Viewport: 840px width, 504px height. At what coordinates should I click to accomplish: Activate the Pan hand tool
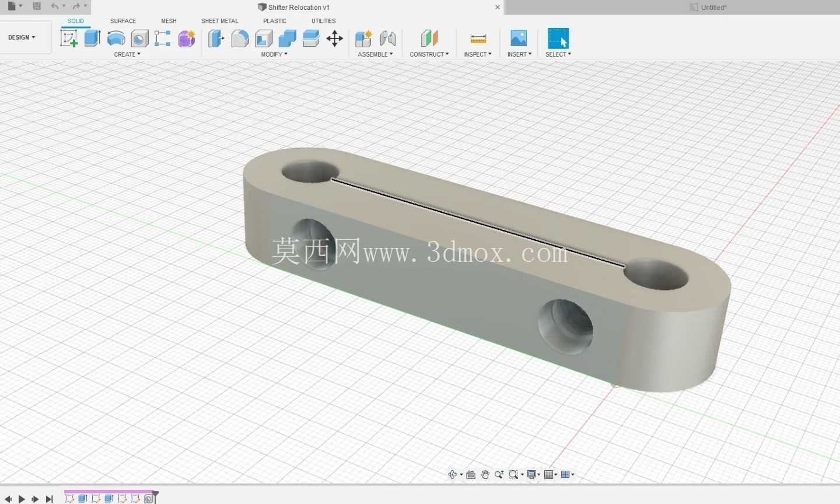pos(485,474)
